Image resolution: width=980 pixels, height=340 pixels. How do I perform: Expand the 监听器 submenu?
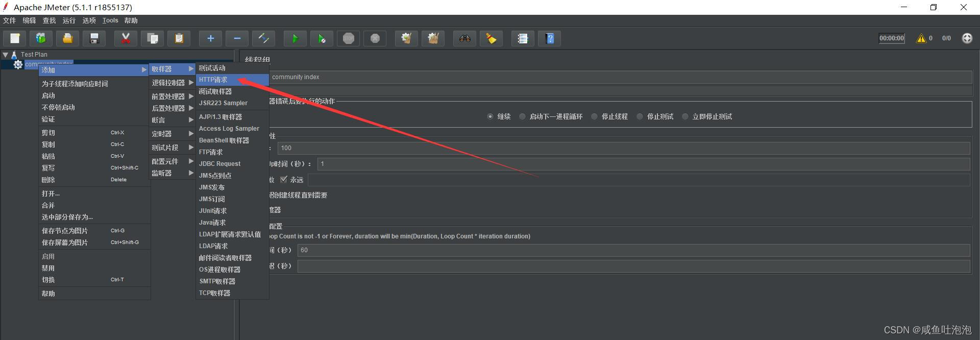pyautogui.click(x=173, y=173)
